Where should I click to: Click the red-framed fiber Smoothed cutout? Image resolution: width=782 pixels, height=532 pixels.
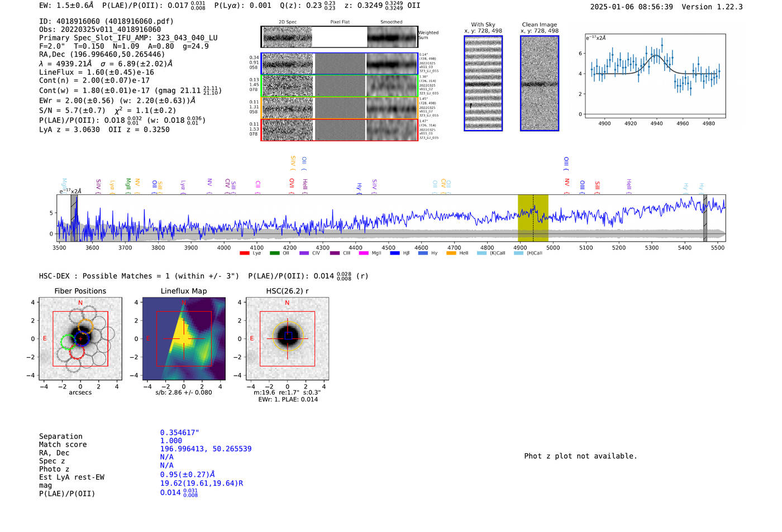coord(392,130)
